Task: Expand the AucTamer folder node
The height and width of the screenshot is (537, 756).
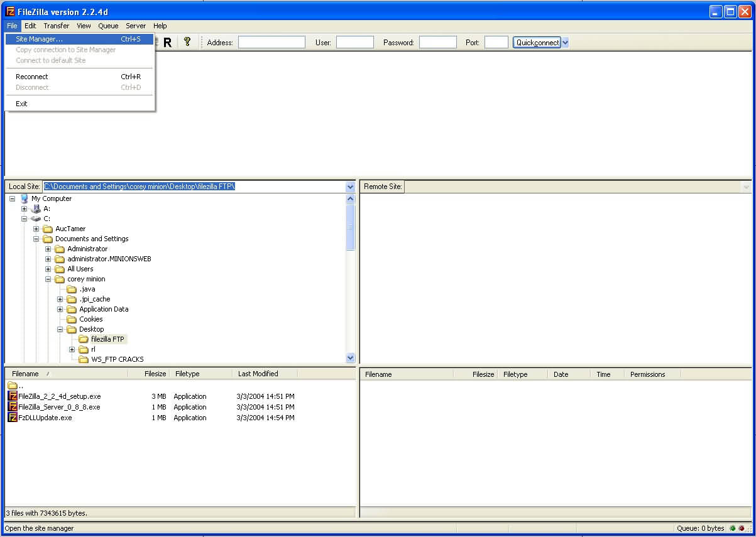Action: (36, 229)
